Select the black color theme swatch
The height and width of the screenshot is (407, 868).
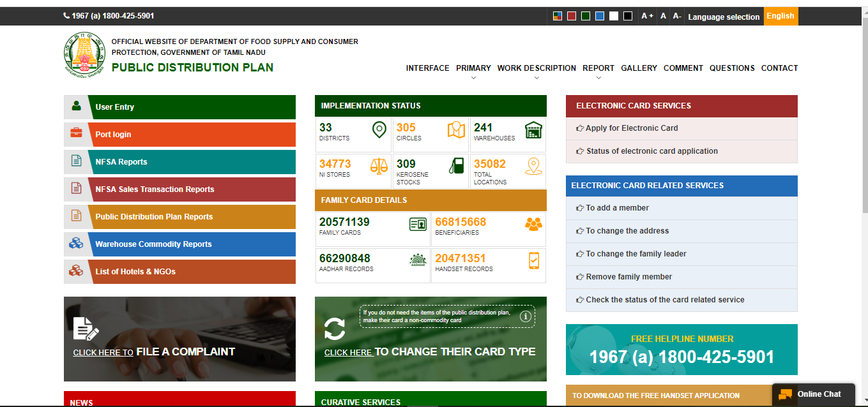pyautogui.click(x=628, y=16)
